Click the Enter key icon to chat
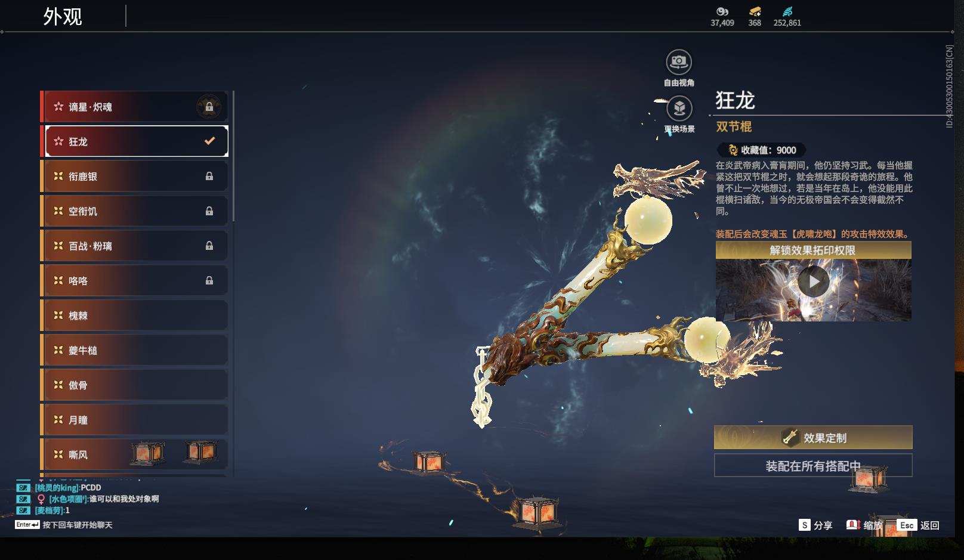Viewport: 964px width, 560px height. click(x=27, y=525)
